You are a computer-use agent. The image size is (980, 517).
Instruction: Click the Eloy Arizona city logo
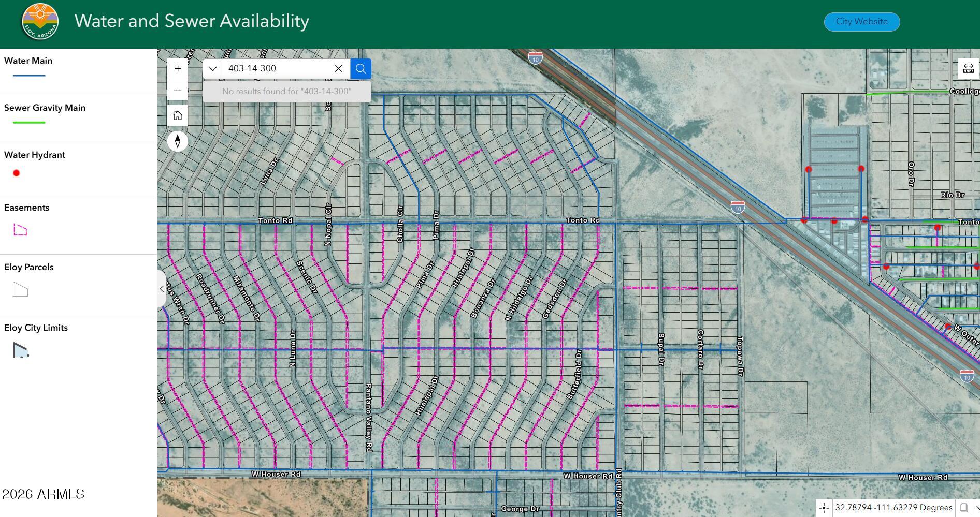click(40, 22)
